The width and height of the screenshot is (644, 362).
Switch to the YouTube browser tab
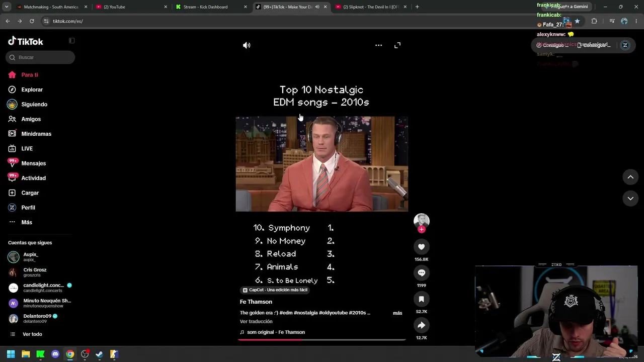tap(131, 7)
